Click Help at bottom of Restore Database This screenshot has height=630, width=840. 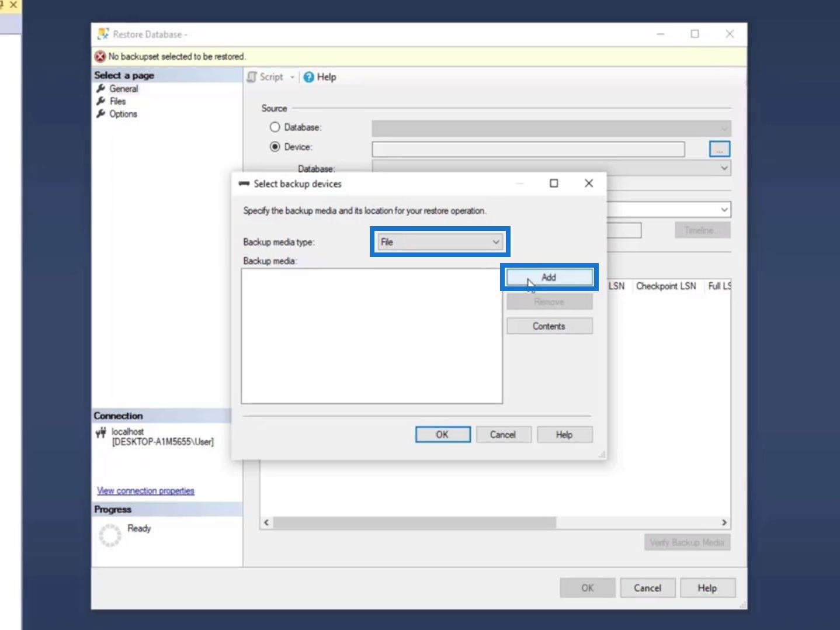[707, 588]
